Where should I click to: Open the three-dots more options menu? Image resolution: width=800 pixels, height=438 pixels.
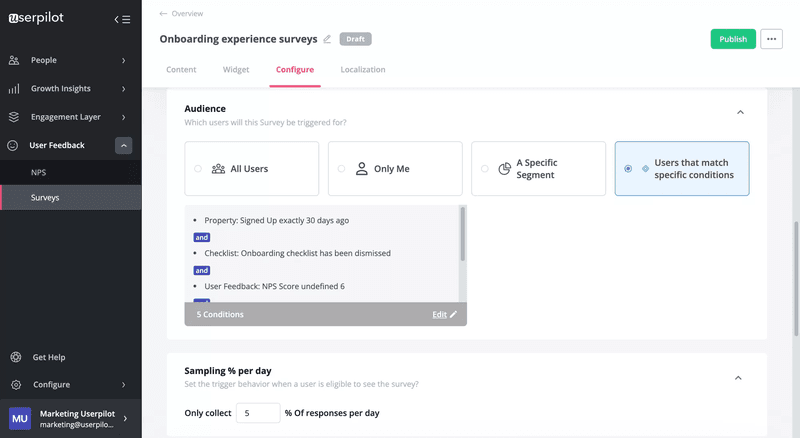tap(771, 39)
